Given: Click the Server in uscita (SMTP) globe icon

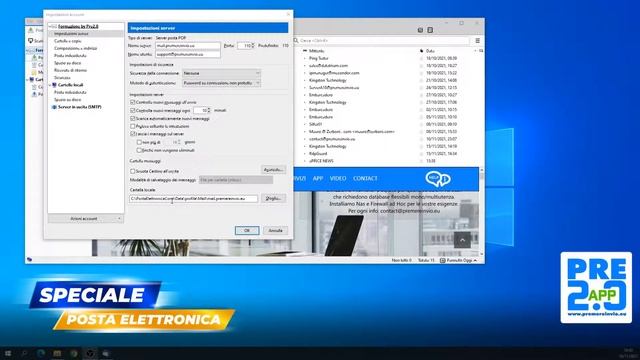Looking at the screenshot, I should (x=54, y=107).
